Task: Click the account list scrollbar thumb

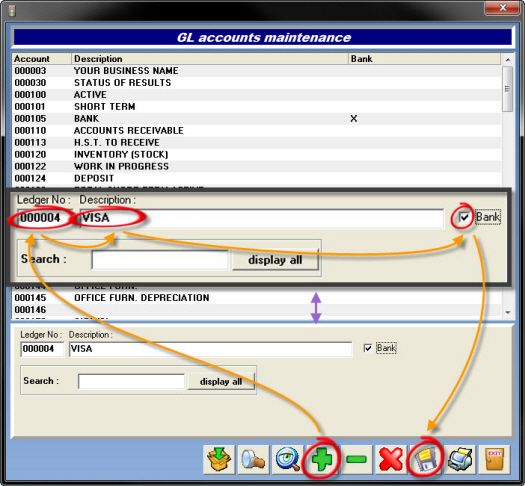Action: 508,89
